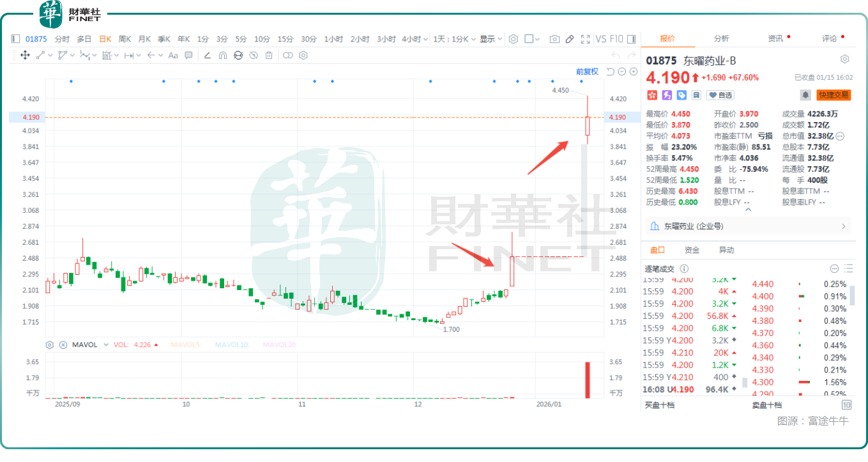
Task: Select the 30分 chart interval
Action: [x=308, y=39]
